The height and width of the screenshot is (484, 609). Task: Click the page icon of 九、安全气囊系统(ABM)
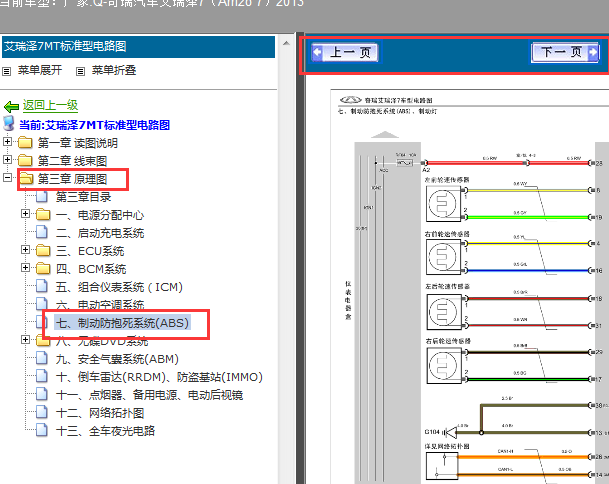42,359
